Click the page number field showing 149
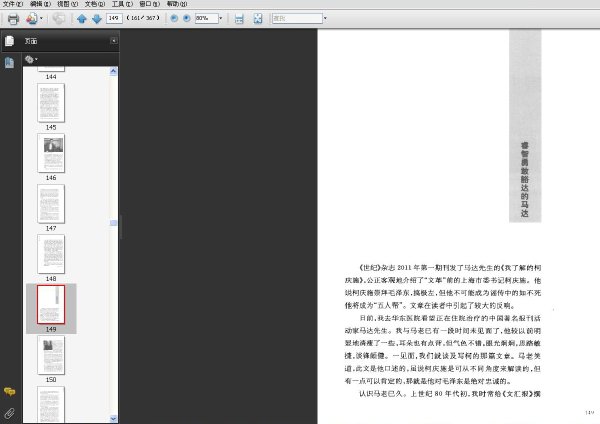 click(x=114, y=18)
